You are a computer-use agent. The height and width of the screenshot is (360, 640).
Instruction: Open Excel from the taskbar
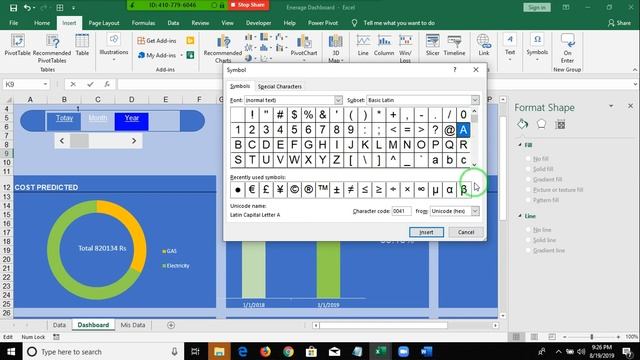(380, 351)
